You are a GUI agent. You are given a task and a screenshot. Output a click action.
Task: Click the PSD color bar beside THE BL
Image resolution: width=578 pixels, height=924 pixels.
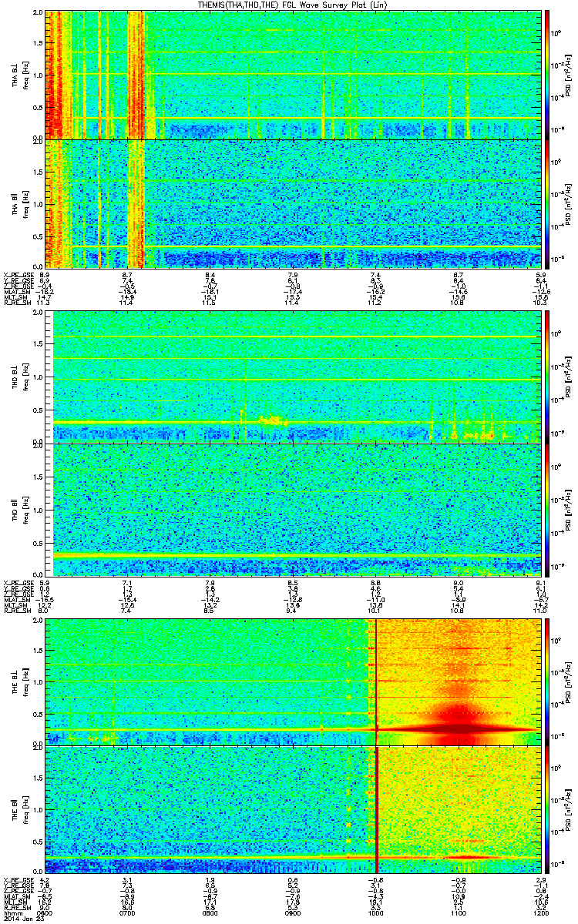click(547, 682)
